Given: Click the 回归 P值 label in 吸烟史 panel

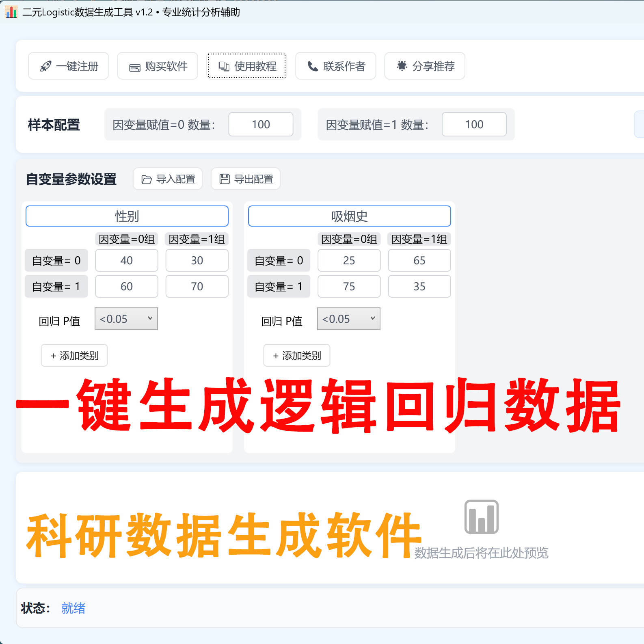Looking at the screenshot, I should pos(282,321).
